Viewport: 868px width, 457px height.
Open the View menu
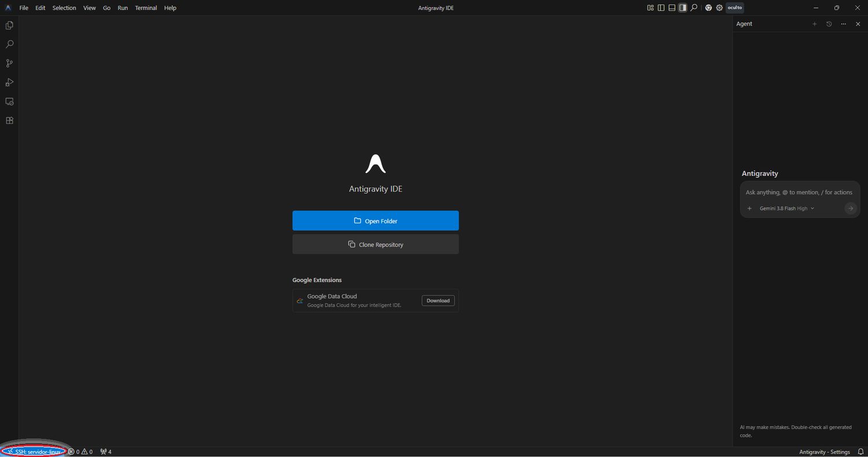pos(89,8)
